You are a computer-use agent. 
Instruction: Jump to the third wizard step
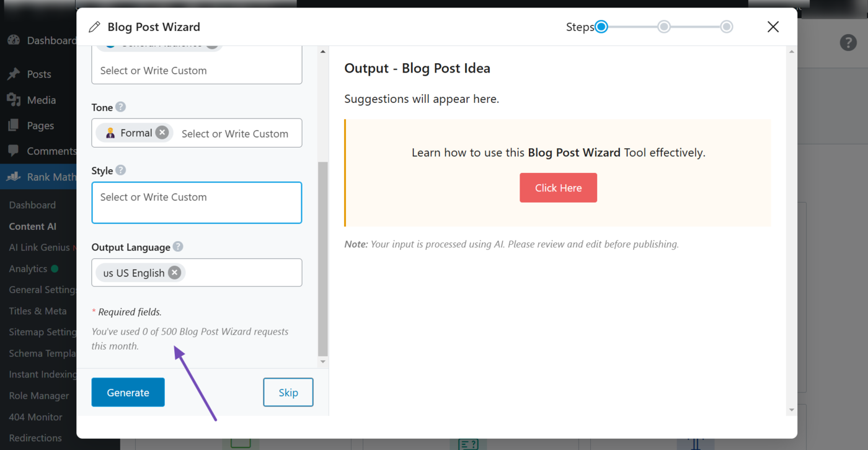(727, 27)
